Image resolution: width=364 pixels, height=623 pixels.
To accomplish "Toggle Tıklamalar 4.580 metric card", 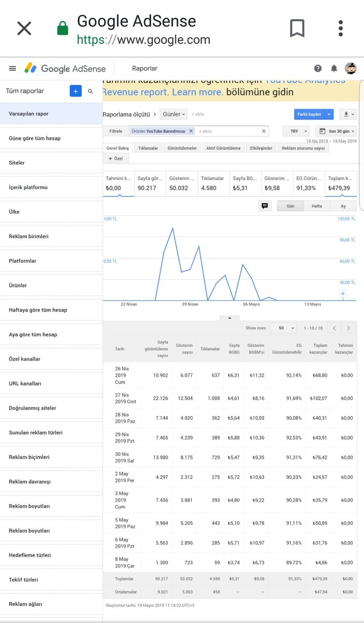I will (x=214, y=184).
